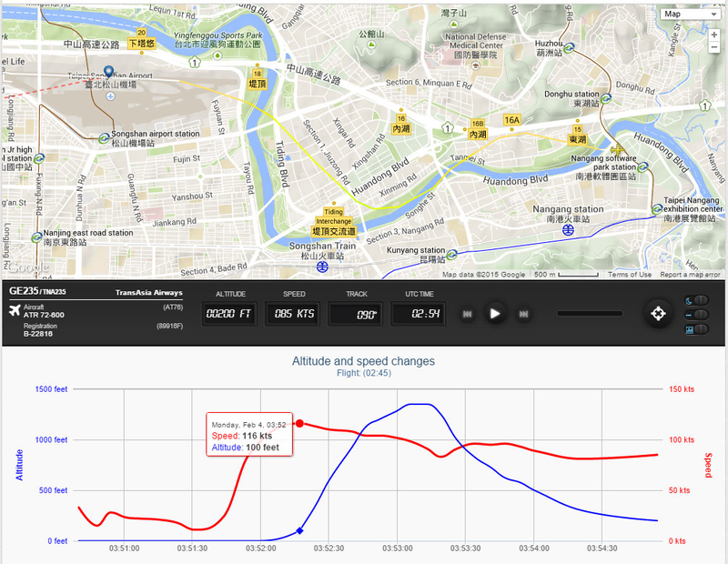The width and height of the screenshot is (728, 564).
Task: Click the Donghu station metro icon
Action: click(606, 98)
